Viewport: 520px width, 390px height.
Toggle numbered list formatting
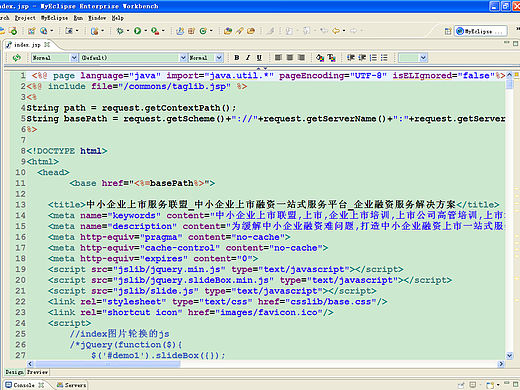[373, 58]
